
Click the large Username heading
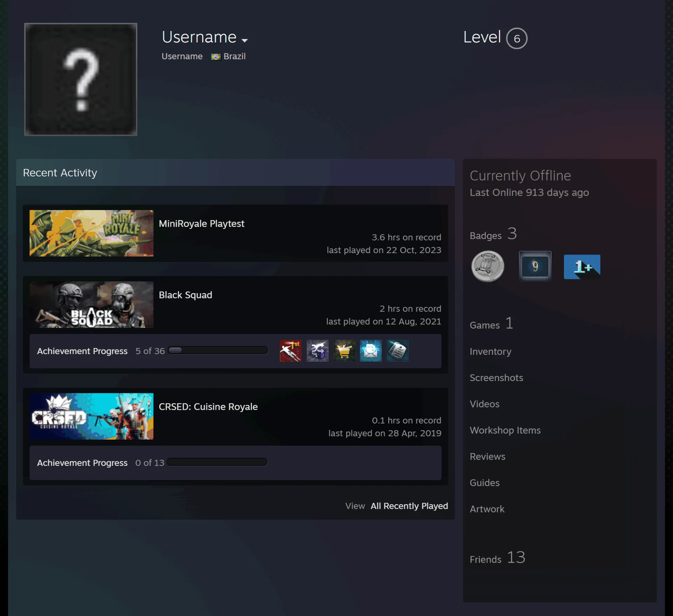[x=199, y=37]
